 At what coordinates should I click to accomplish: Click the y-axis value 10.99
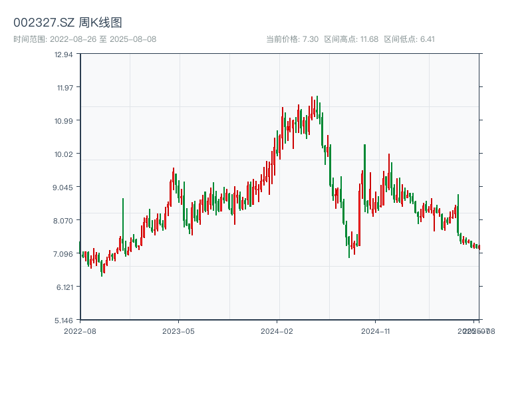tap(63, 121)
